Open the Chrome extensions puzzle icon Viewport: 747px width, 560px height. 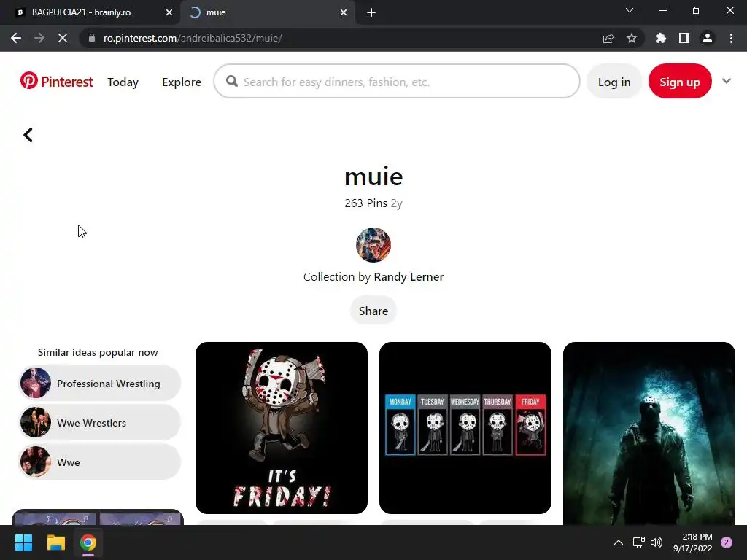[661, 38]
